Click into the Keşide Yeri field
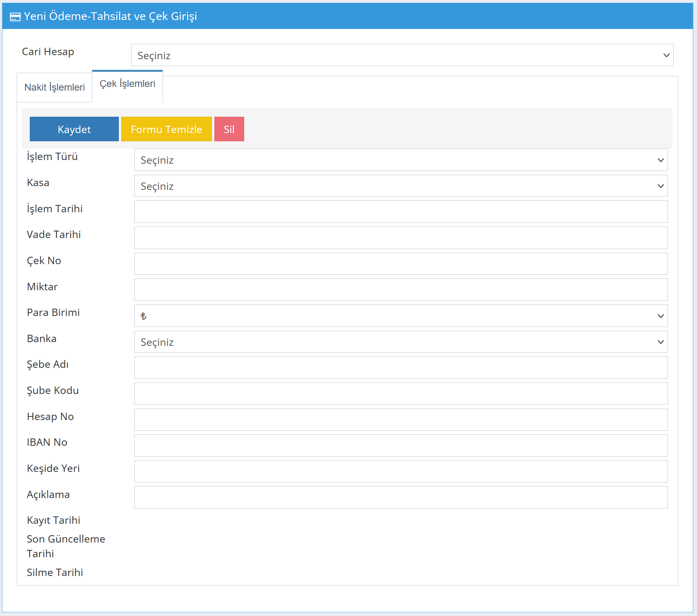This screenshot has width=697, height=616. tap(401, 471)
